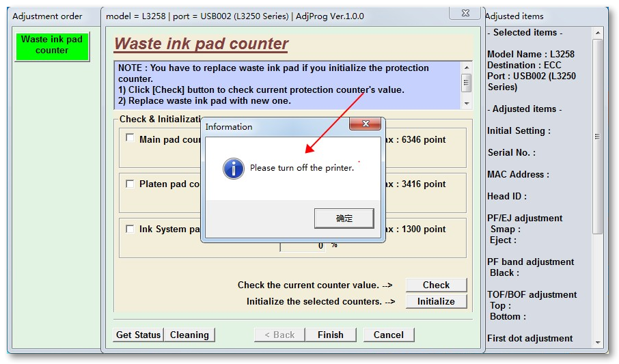Click the 'PF band adjustment' label
The width and height of the screenshot is (619, 364).
point(531,262)
